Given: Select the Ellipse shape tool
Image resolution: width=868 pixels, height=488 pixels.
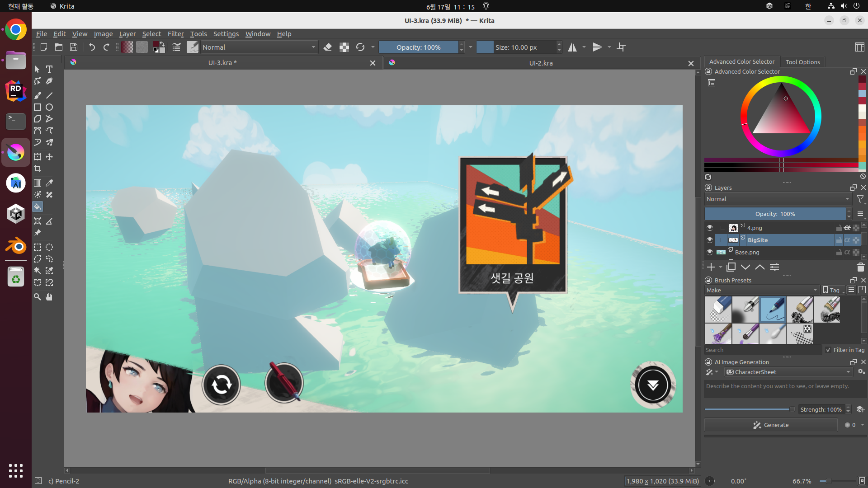Looking at the screenshot, I should tap(49, 107).
